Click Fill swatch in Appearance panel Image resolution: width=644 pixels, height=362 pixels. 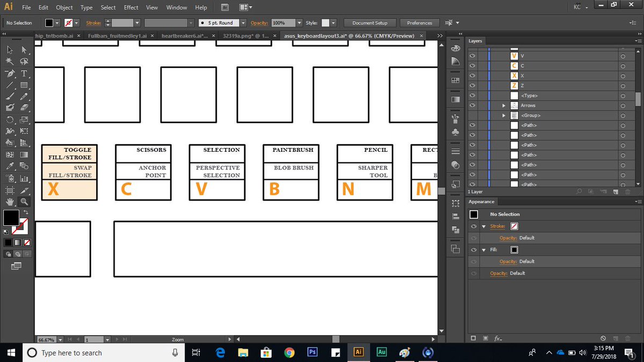[x=514, y=250]
